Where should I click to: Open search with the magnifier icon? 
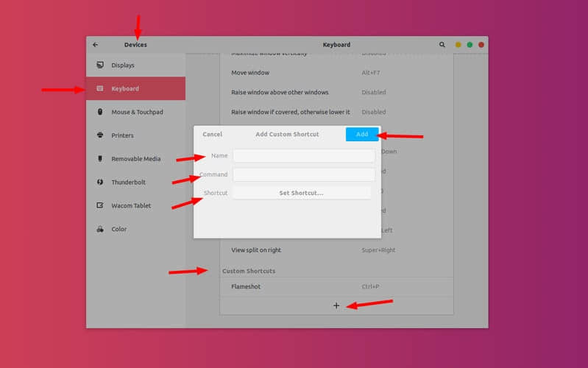click(442, 45)
